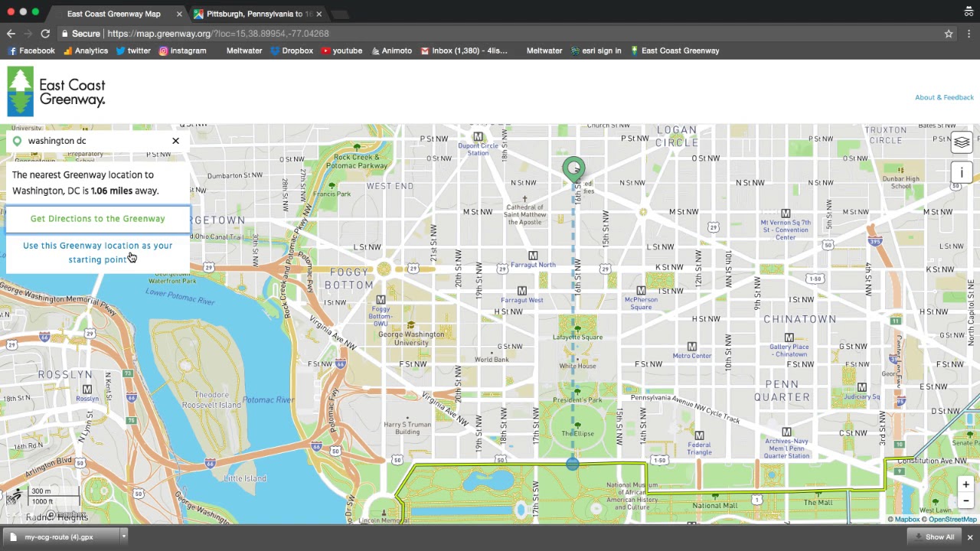Show All downloads
Screen dimensions: 980x551
pyautogui.click(x=933, y=537)
